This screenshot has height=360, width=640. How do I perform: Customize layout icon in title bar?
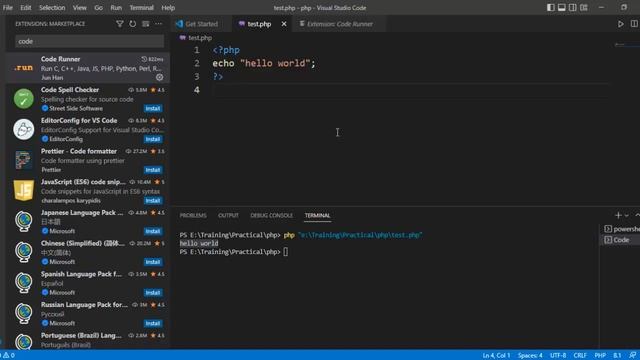click(584, 7)
